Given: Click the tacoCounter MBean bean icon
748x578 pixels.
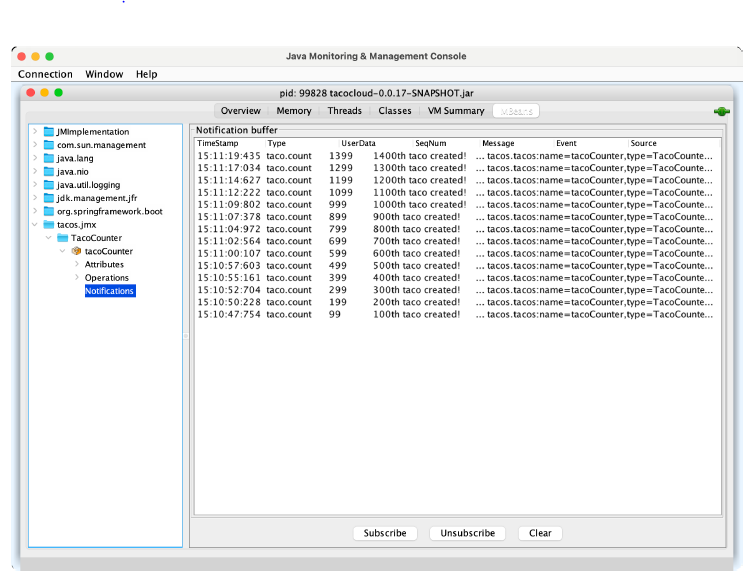Looking at the screenshot, I should pyautogui.click(x=76, y=251).
